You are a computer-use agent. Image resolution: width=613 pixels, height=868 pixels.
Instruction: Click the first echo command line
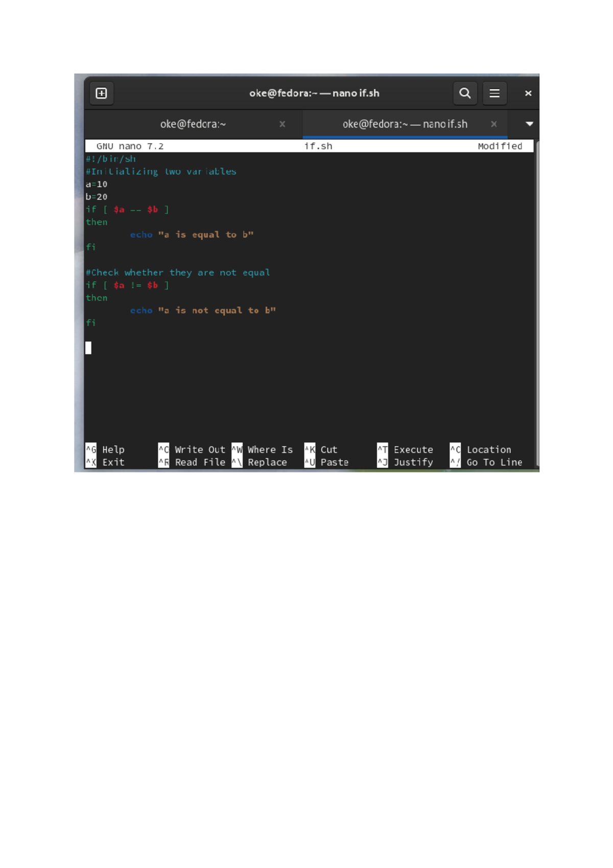coord(192,235)
